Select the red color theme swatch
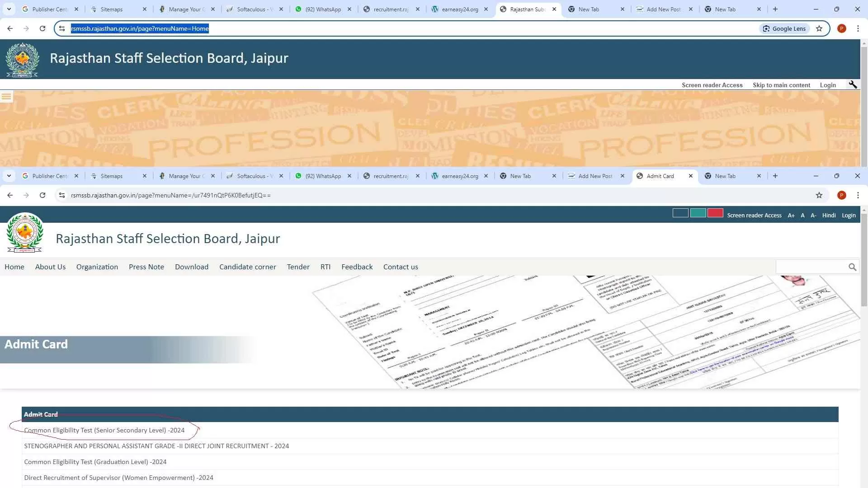The height and width of the screenshot is (488, 868). click(715, 213)
